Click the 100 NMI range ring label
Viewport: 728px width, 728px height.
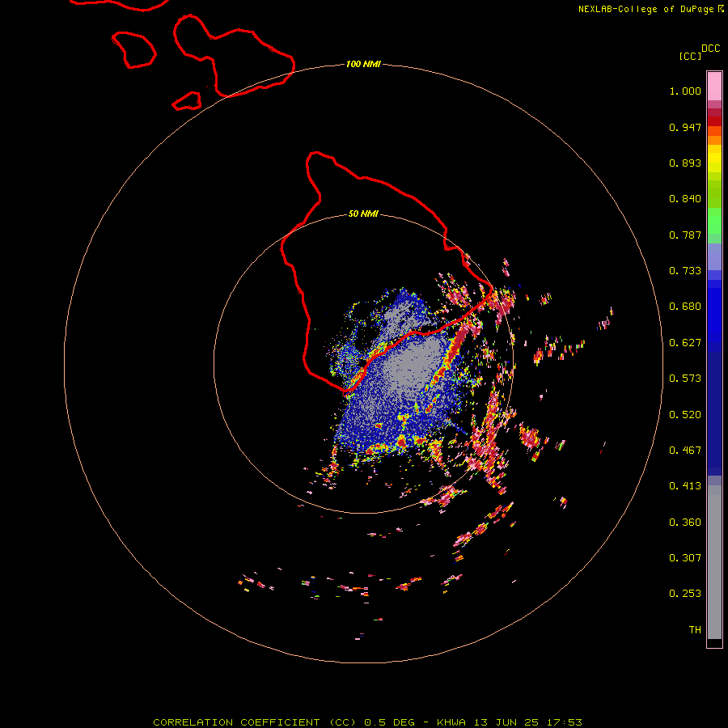[363, 64]
